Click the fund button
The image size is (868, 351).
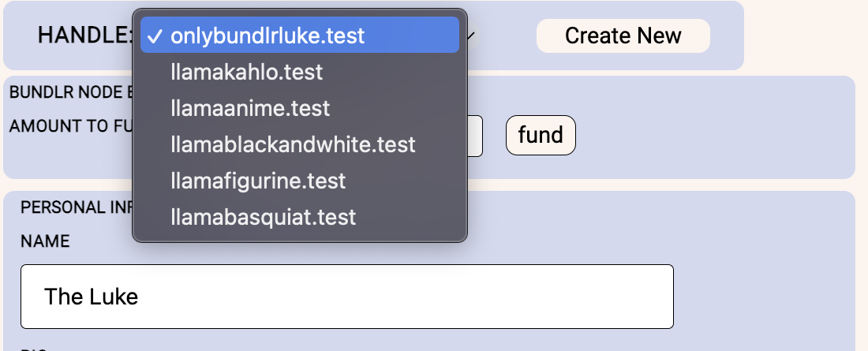[541, 135]
